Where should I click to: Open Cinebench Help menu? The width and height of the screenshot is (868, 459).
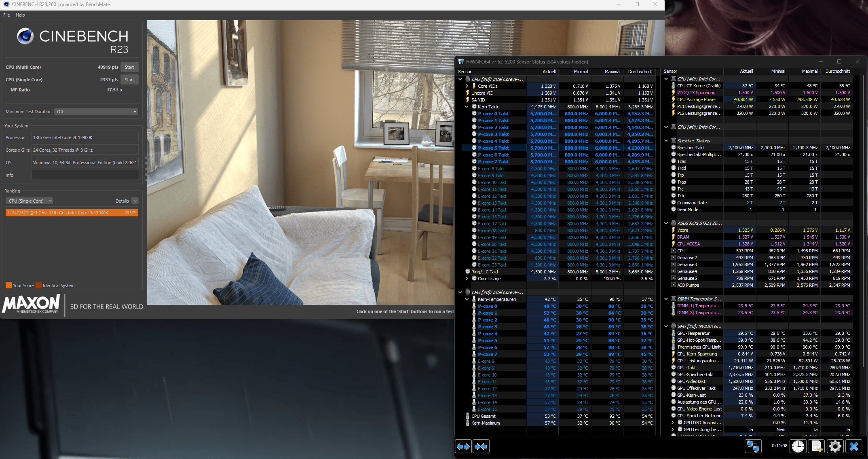pos(20,15)
